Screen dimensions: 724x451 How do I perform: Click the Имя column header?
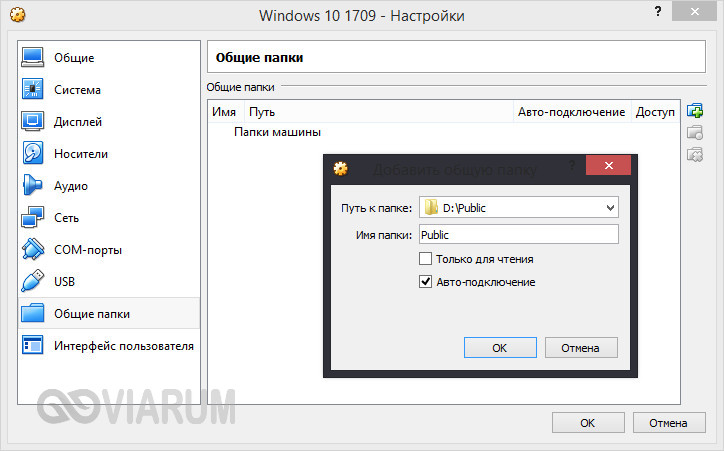click(224, 112)
